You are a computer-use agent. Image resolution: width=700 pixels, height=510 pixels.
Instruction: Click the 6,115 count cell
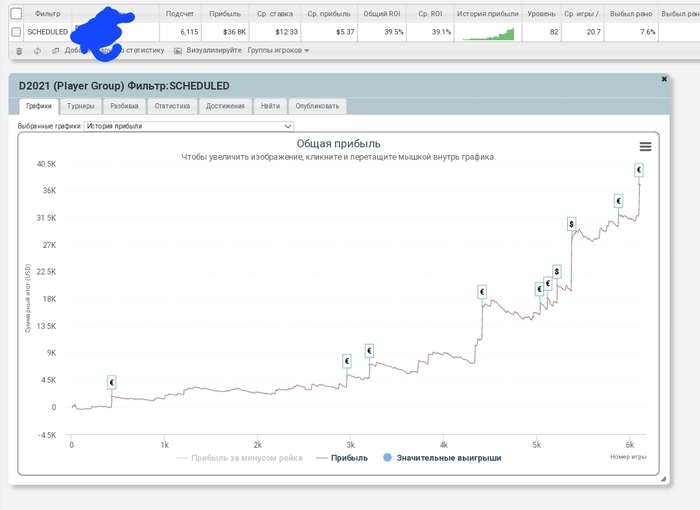pyautogui.click(x=180, y=32)
